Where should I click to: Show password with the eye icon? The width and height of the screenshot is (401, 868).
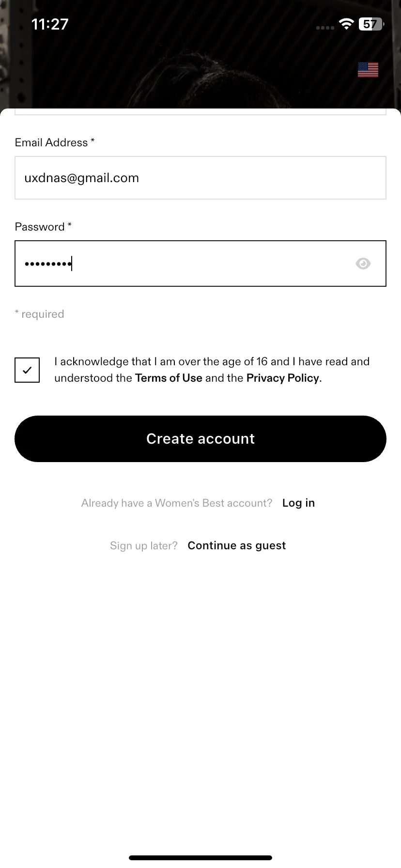(x=363, y=263)
